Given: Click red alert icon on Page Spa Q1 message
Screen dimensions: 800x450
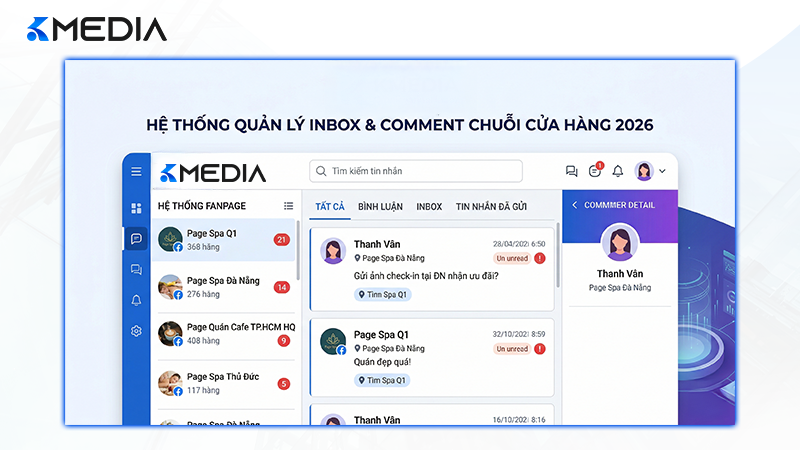Looking at the screenshot, I should (x=540, y=349).
